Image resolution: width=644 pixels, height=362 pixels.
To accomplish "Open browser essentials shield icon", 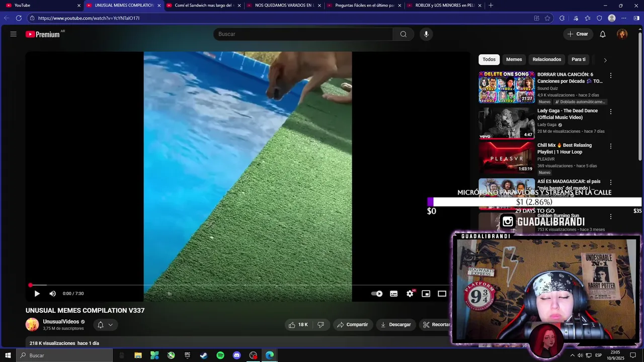I will tap(599, 18).
